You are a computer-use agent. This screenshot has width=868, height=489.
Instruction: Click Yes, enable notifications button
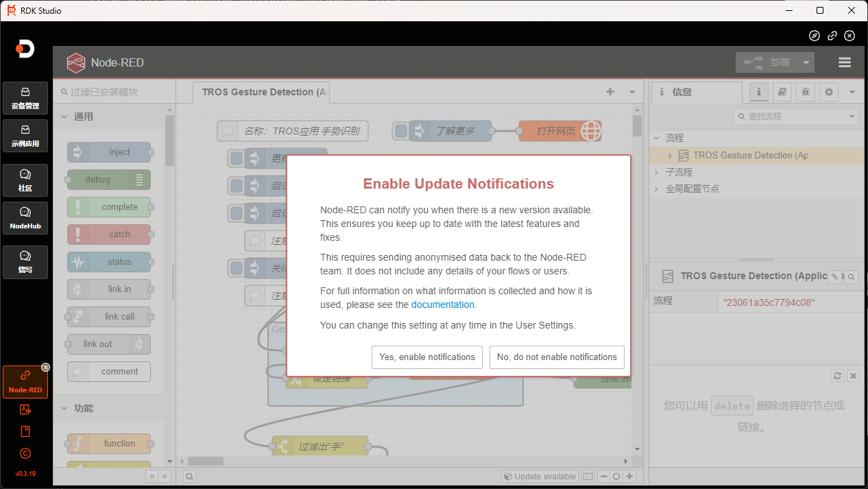(426, 357)
